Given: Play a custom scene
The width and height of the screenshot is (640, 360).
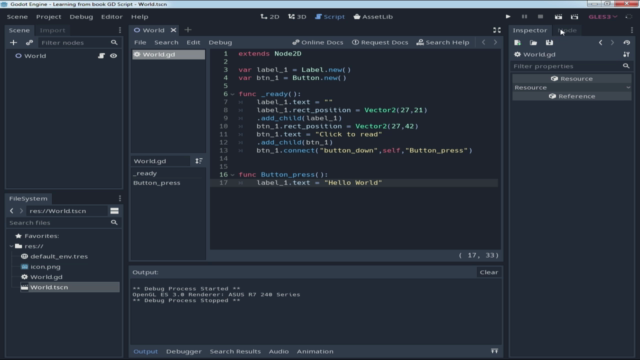Looking at the screenshot, I should click(575, 17).
